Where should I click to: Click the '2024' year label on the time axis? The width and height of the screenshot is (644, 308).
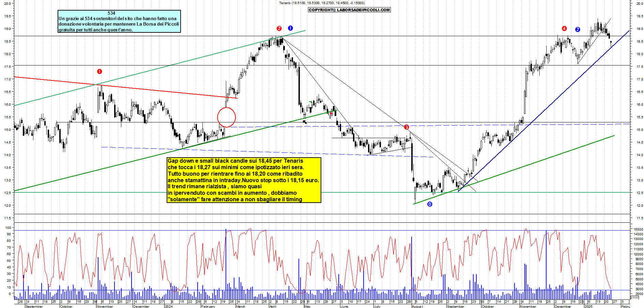click(x=168, y=306)
